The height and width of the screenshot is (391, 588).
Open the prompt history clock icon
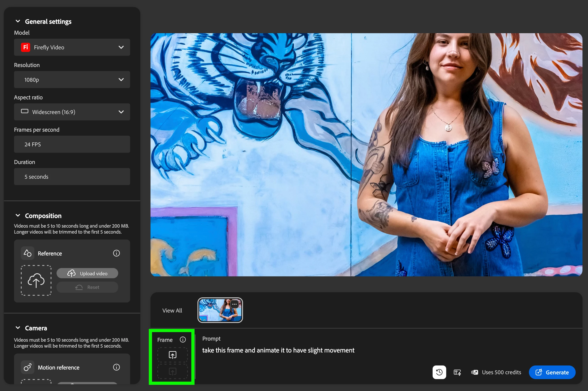(439, 372)
